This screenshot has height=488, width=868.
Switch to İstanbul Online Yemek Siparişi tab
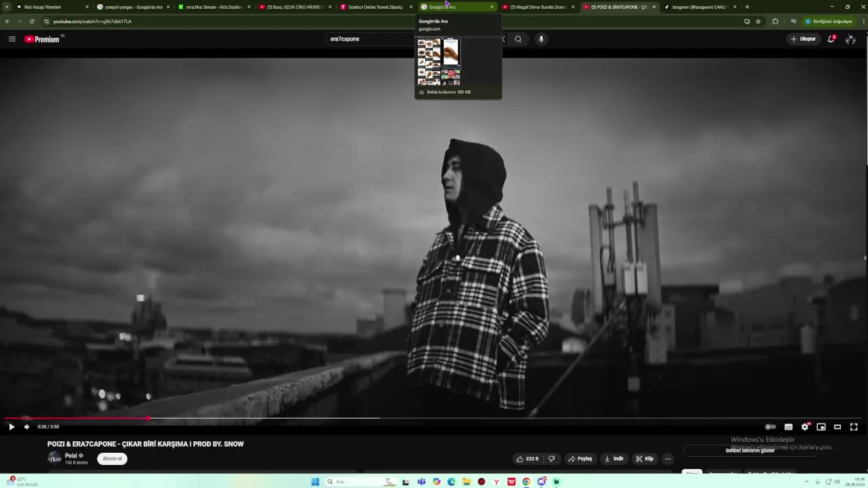tap(376, 7)
